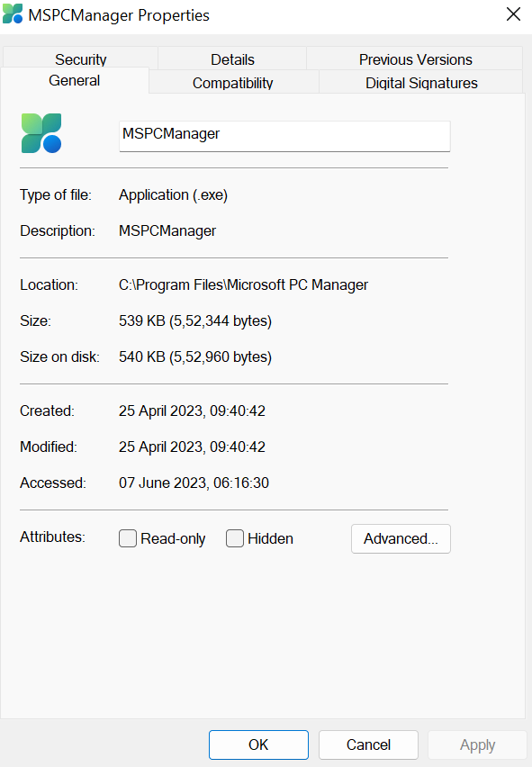Click the 'Created:' label
Screen dimensions: 532x767
click(x=47, y=411)
